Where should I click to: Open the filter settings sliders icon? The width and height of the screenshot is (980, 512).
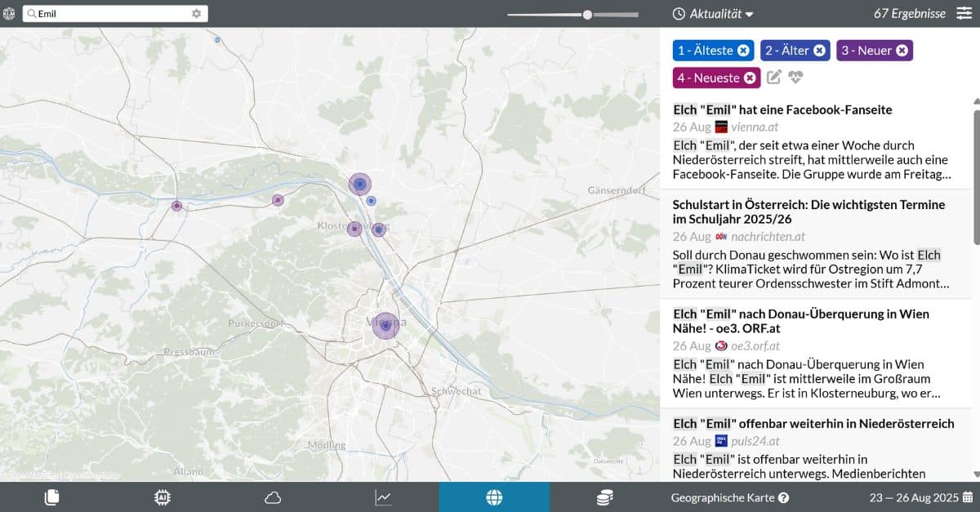pyautogui.click(x=964, y=14)
